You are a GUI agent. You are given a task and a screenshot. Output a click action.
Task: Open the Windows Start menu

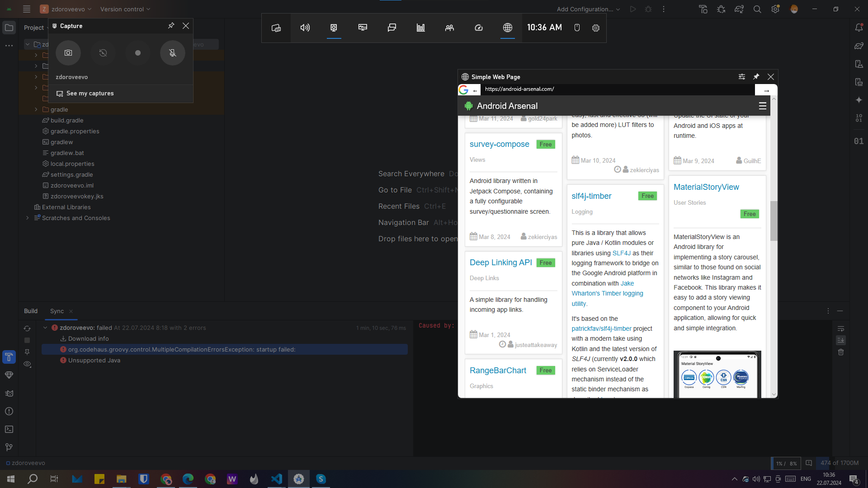point(11,479)
